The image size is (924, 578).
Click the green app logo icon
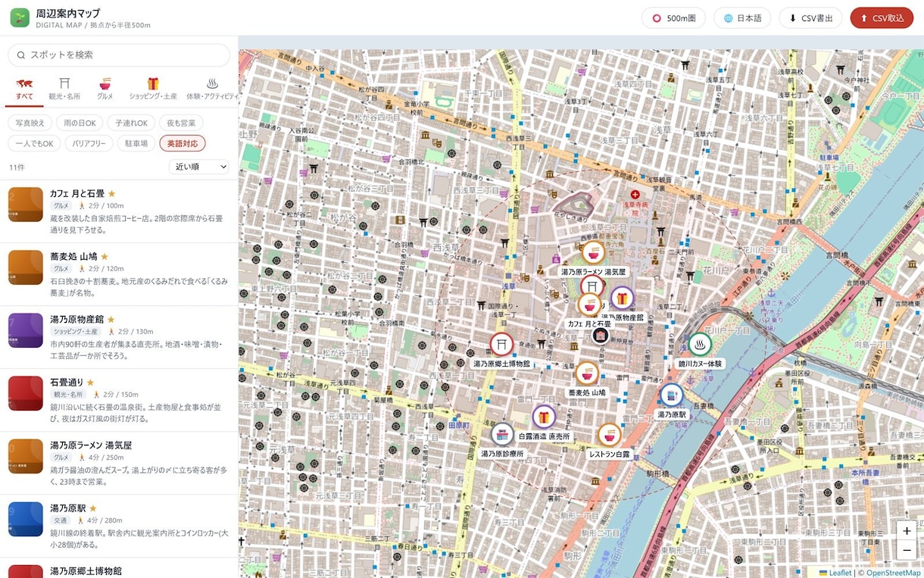pos(20,17)
